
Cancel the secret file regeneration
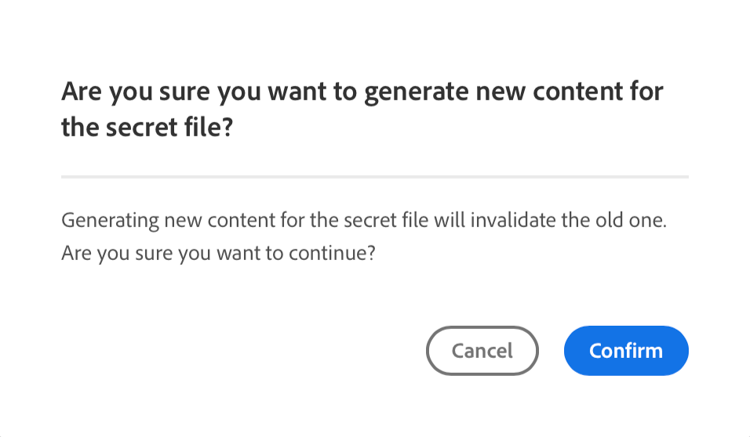[x=482, y=351]
